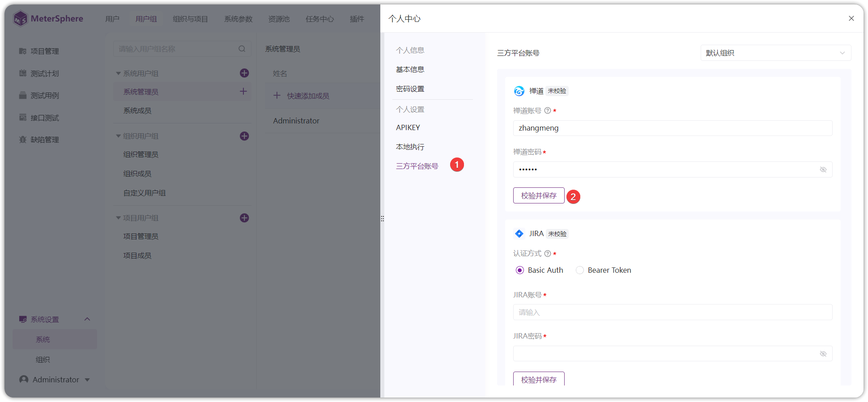The width and height of the screenshot is (868, 402).
Task: Collapse the 项目用户组 tree section
Action: coord(118,218)
